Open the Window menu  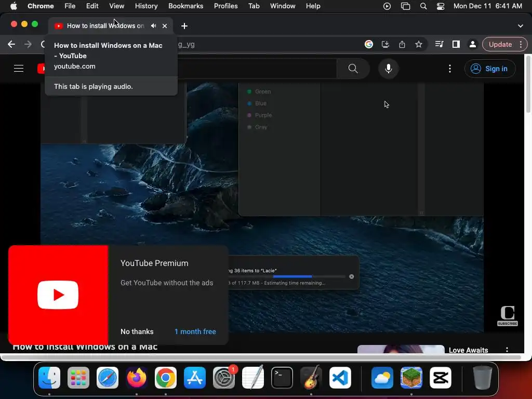click(283, 6)
